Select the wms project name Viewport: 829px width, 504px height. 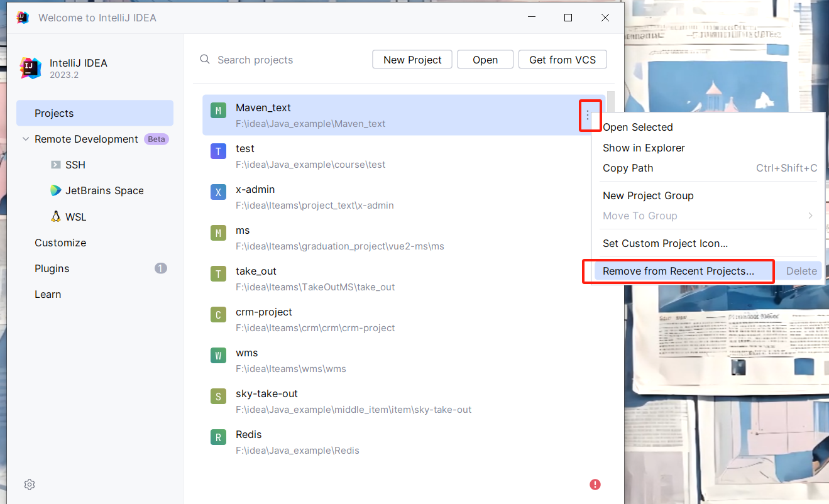pos(247,353)
